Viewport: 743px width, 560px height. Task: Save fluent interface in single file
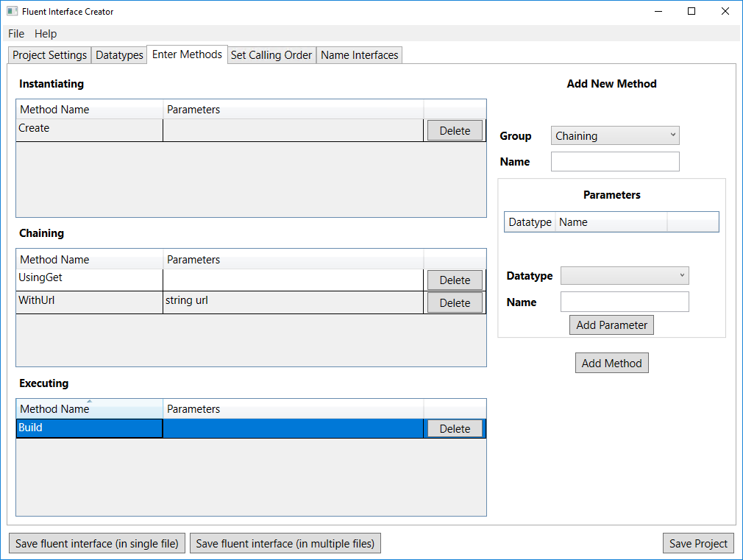pyautogui.click(x=97, y=543)
